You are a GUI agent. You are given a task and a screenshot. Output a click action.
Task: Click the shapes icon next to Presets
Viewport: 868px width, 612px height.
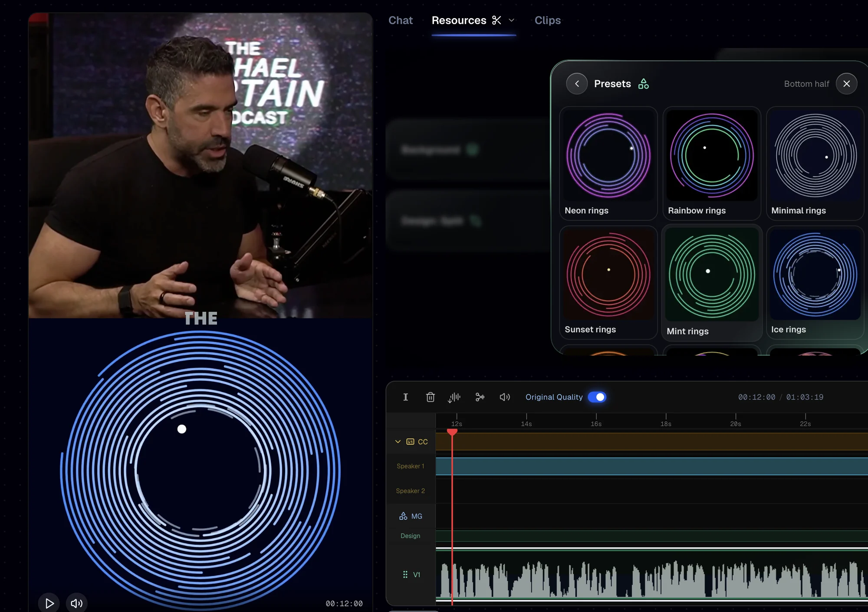[x=643, y=84]
